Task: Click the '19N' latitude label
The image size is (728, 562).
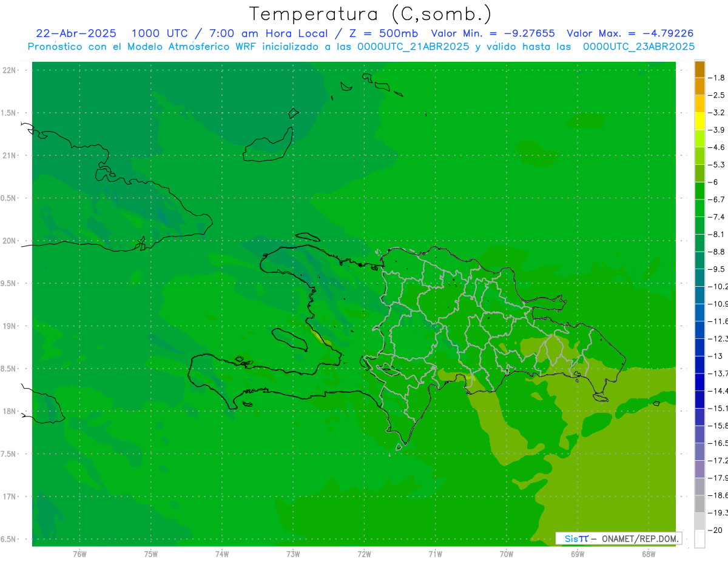Action: point(10,326)
